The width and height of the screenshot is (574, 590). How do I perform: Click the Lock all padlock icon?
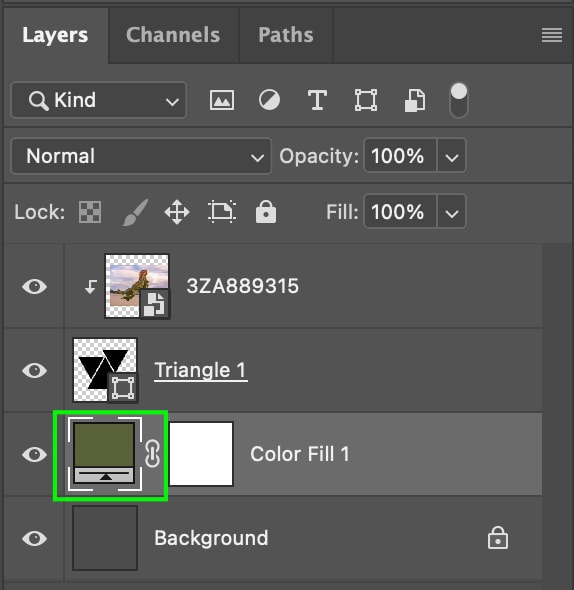coord(266,212)
